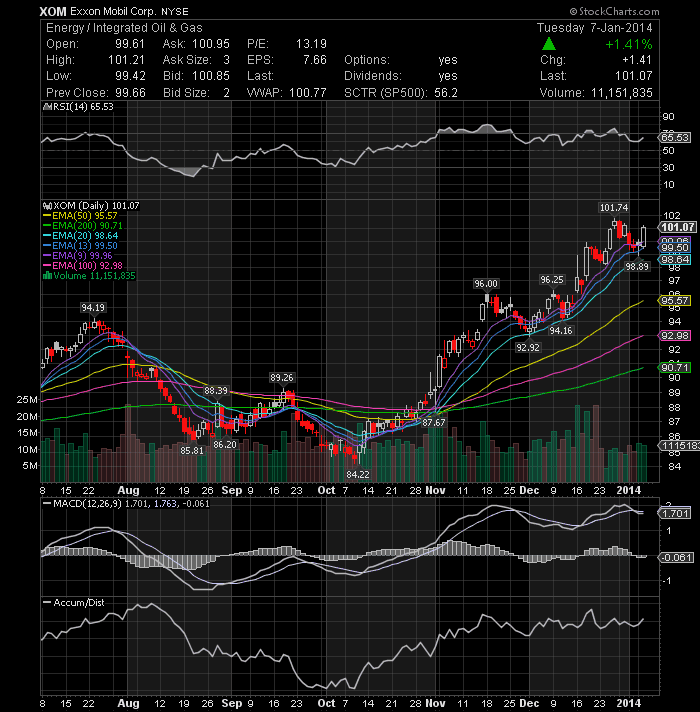Click the Exxon Mobil Corp. company name
The height and width of the screenshot is (712, 700).
click(113, 11)
